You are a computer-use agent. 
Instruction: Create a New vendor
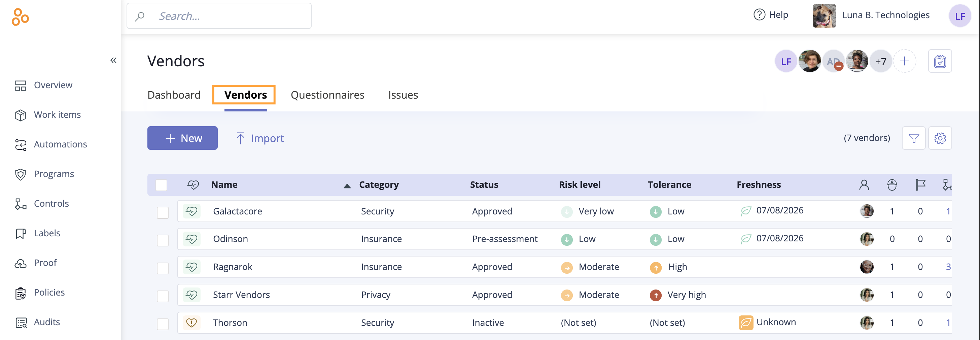click(182, 138)
